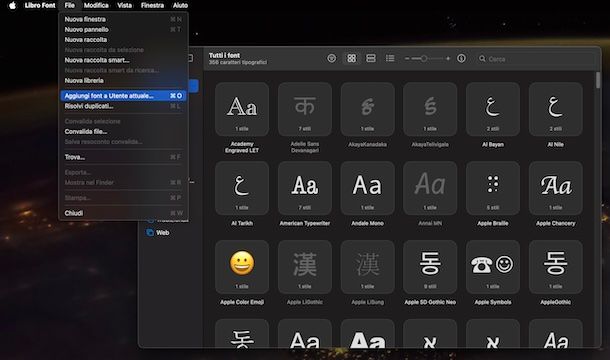This screenshot has width=610, height=360.
Task: Switch to sample preview view icon
Action: tap(331, 58)
